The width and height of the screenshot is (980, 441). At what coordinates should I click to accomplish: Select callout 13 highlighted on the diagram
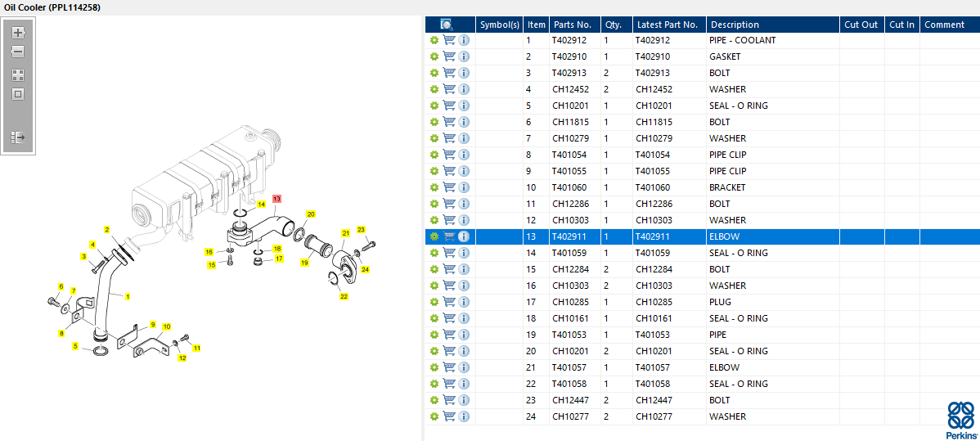tap(276, 198)
